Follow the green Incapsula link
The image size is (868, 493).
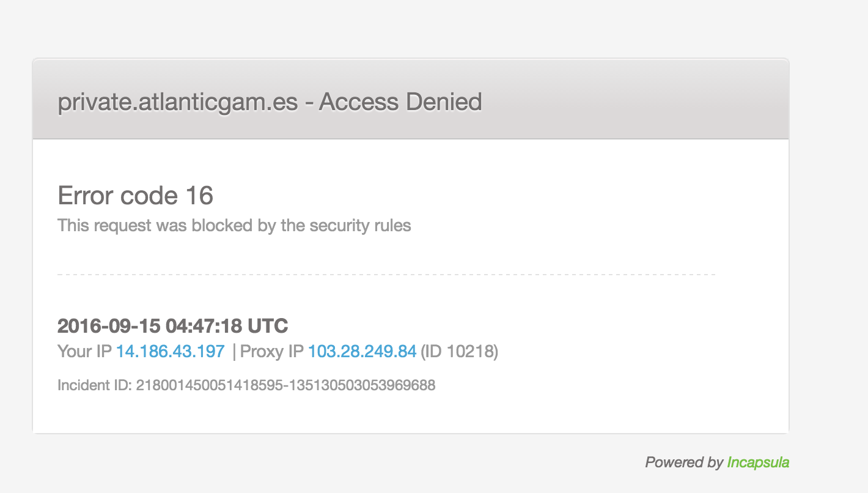(x=758, y=462)
